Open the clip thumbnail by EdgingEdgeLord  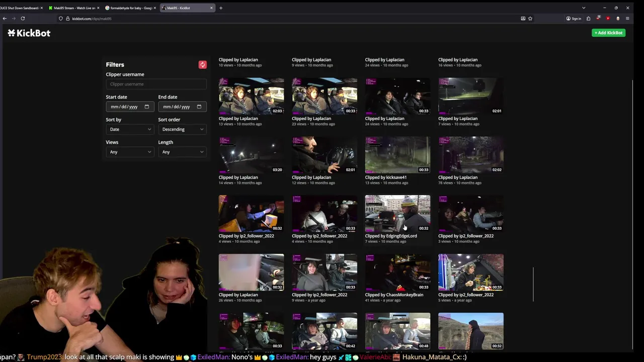(397, 214)
